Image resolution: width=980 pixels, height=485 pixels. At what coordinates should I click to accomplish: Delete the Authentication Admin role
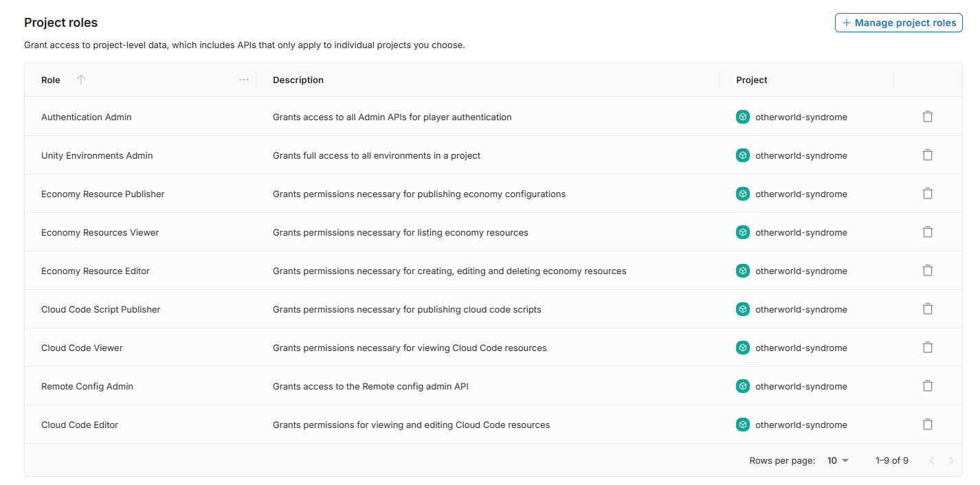(927, 117)
